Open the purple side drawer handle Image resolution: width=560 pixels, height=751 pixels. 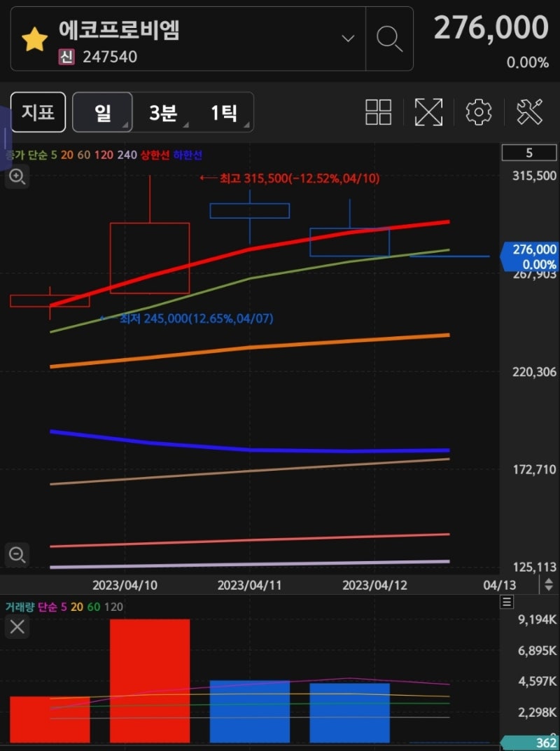(x=6, y=138)
